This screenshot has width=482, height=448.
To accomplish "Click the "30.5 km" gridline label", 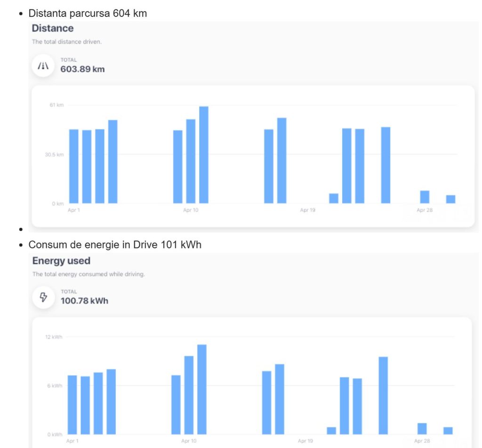I will click(x=55, y=154).
